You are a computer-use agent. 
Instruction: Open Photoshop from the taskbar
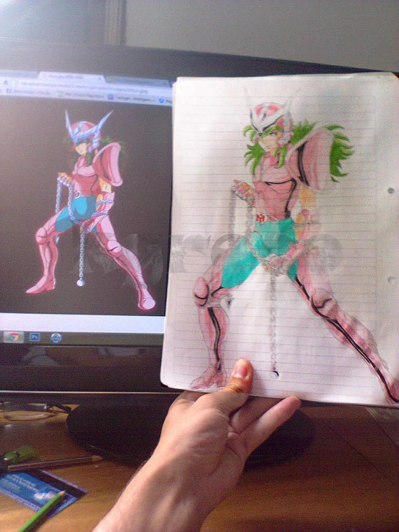[35, 337]
